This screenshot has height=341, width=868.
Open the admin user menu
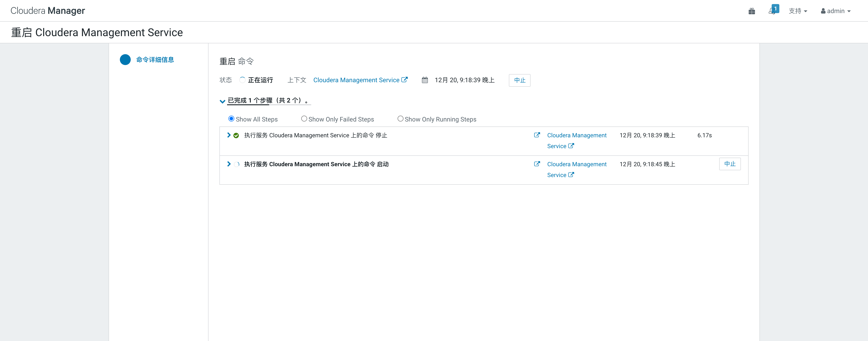836,11
